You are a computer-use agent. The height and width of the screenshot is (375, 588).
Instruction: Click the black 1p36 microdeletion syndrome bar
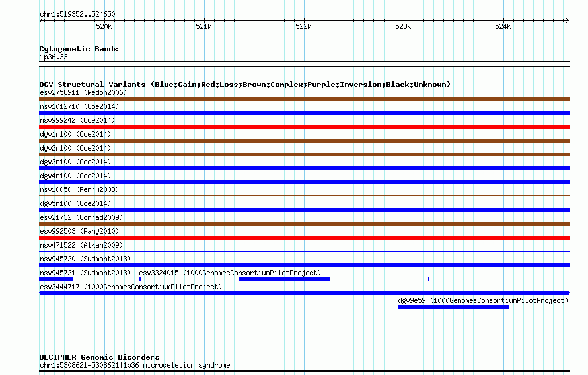pyautogui.click(x=304, y=371)
